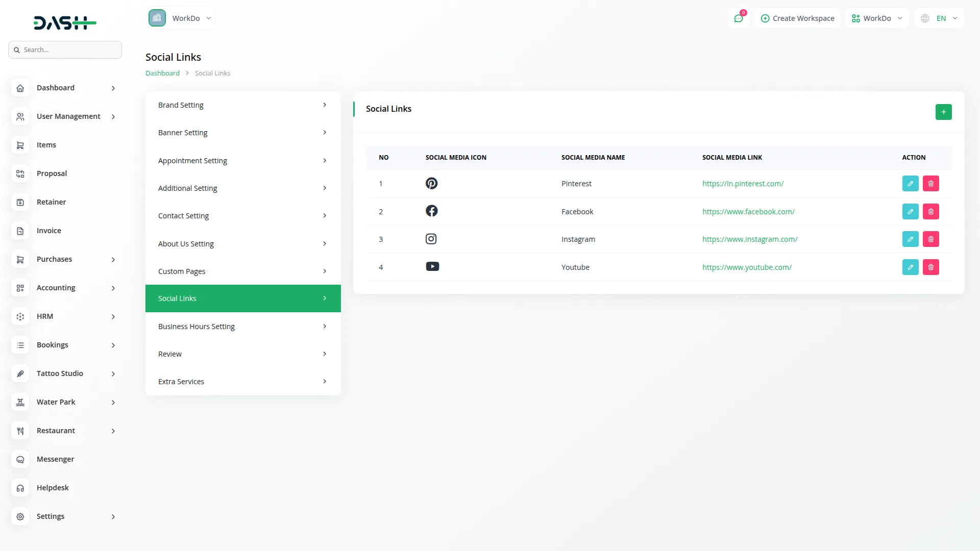Click the green add social link button
Screen dimensions: 980x551
point(943,112)
